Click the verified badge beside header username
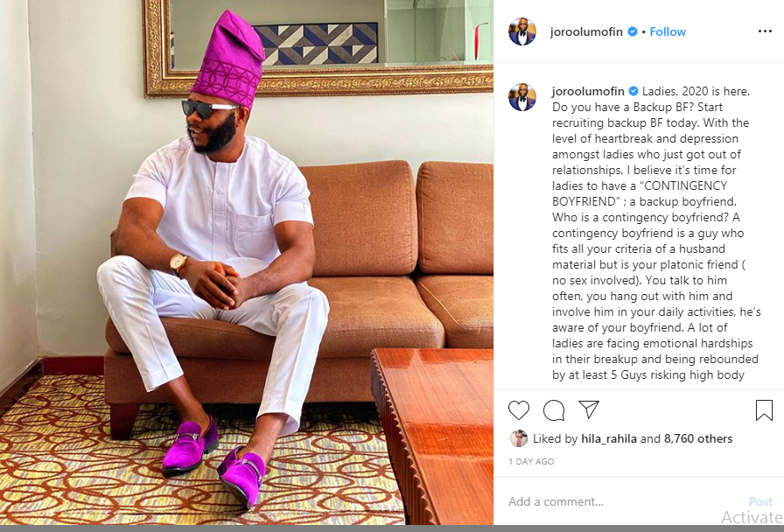This screenshot has width=784, height=532. coord(633,31)
